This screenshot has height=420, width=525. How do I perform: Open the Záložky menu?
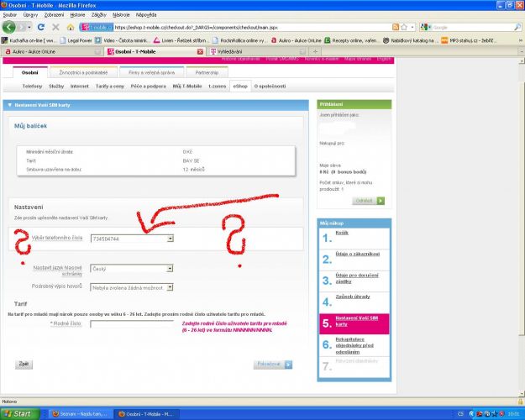click(x=99, y=15)
